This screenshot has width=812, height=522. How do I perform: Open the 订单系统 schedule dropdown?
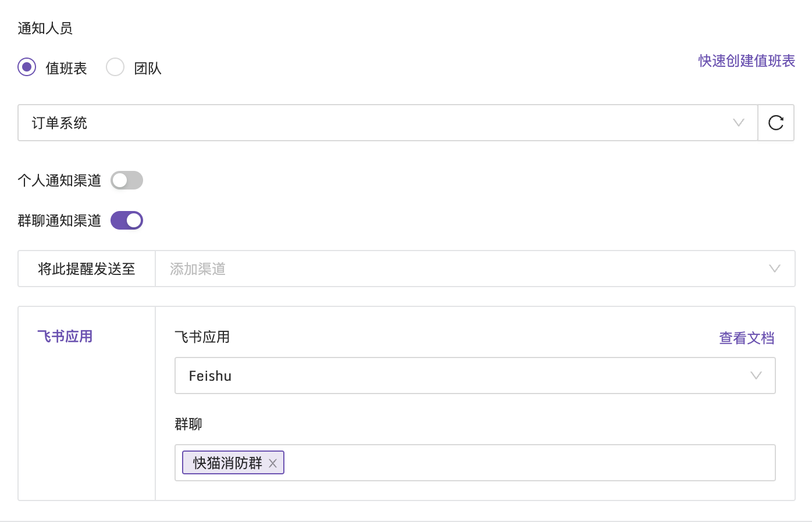388,123
